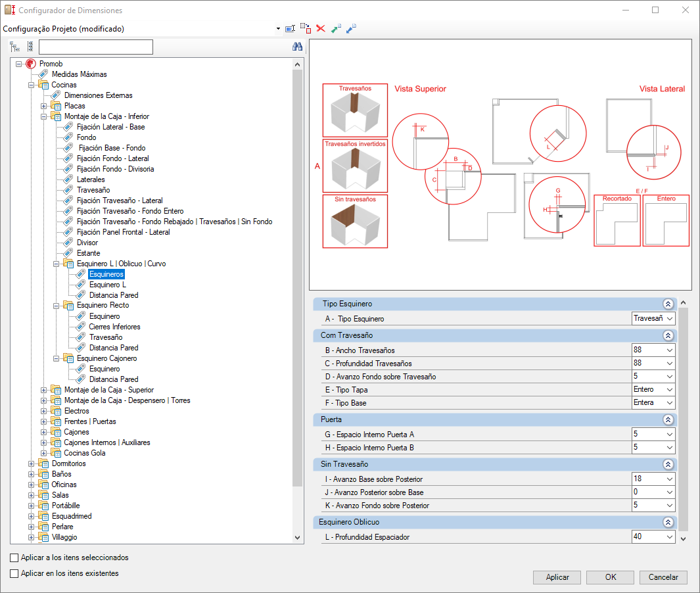
Task: Click the Cancelar button
Action: click(663, 577)
